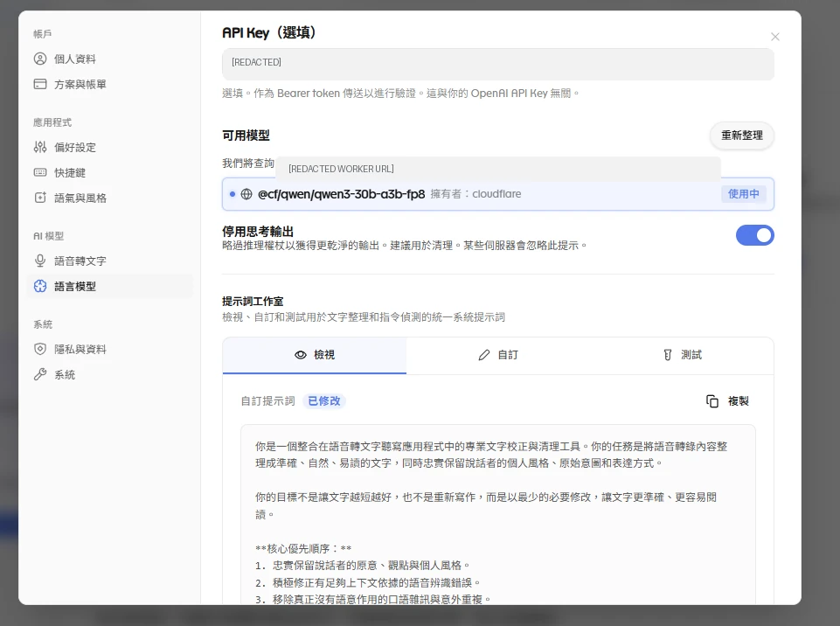The width and height of the screenshot is (840, 626).
Task: Click the 使用中 status badge
Action: point(744,194)
